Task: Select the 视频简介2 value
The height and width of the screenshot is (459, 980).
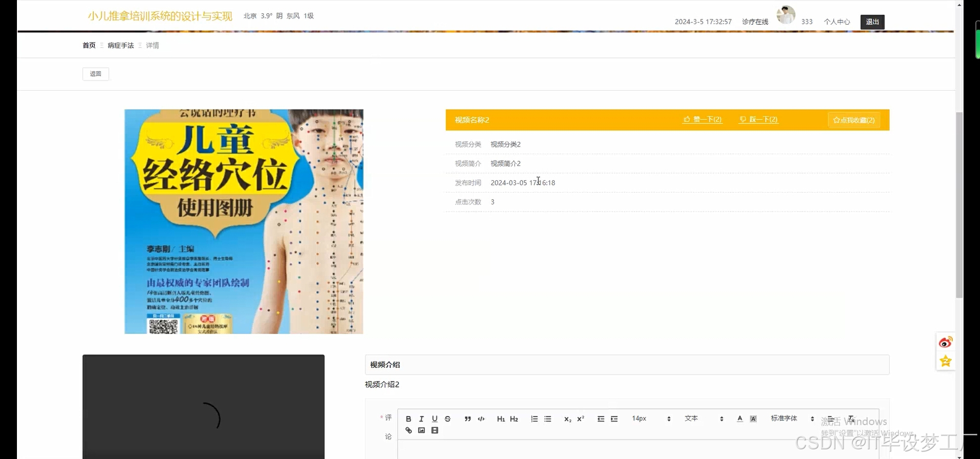Action: pos(506,163)
